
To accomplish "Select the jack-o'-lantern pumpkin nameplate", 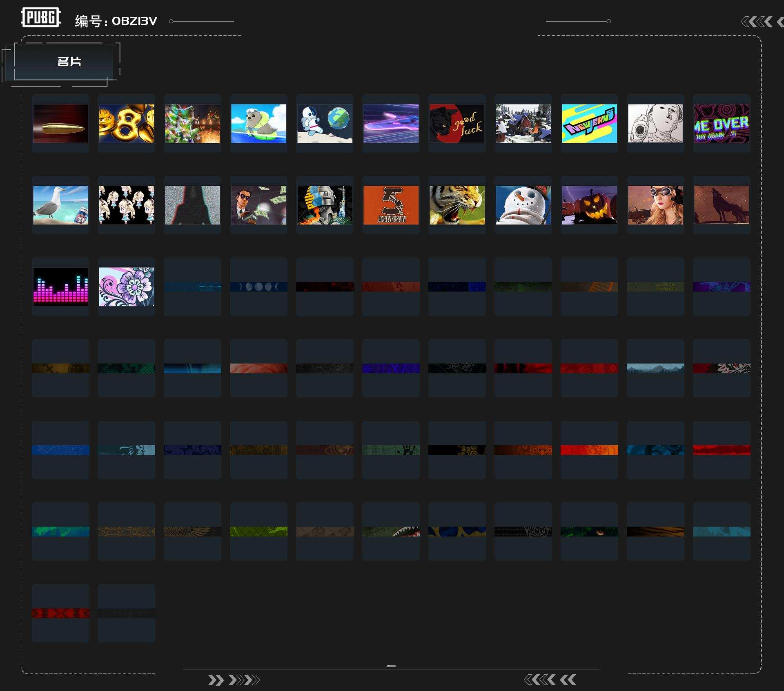I will pyautogui.click(x=590, y=205).
